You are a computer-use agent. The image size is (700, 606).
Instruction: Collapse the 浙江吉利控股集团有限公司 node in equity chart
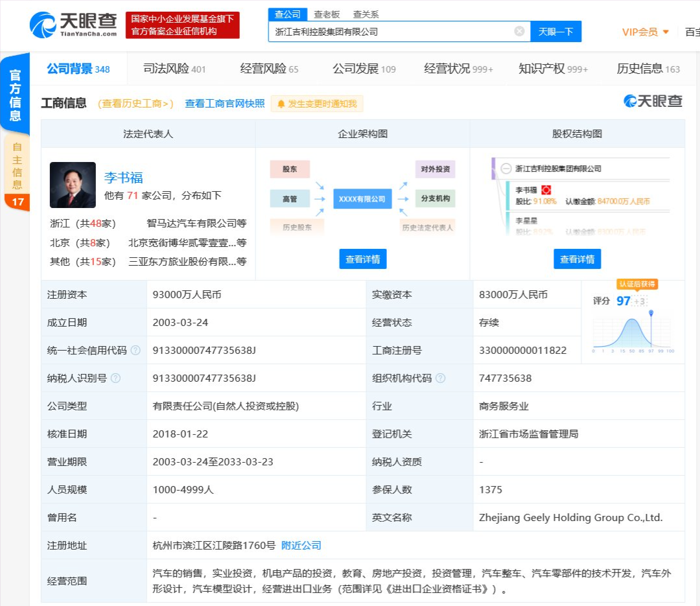[x=506, y=169]
